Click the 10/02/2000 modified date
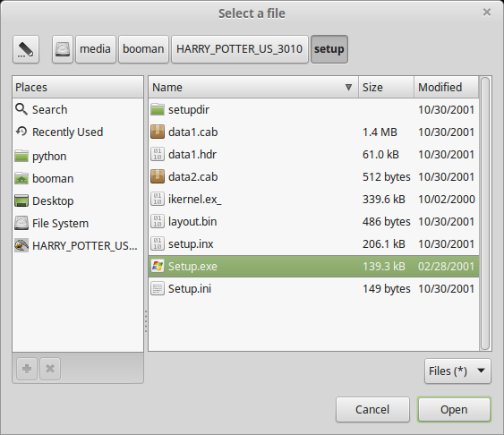 tap(447, 200)
